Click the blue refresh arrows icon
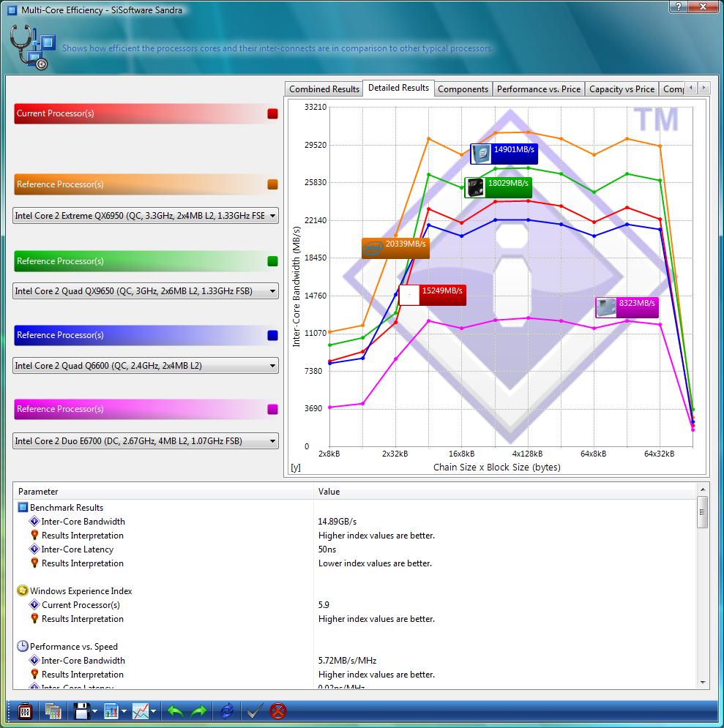Image resolution: width=724 pixels, height=728 pixels. 227,711
